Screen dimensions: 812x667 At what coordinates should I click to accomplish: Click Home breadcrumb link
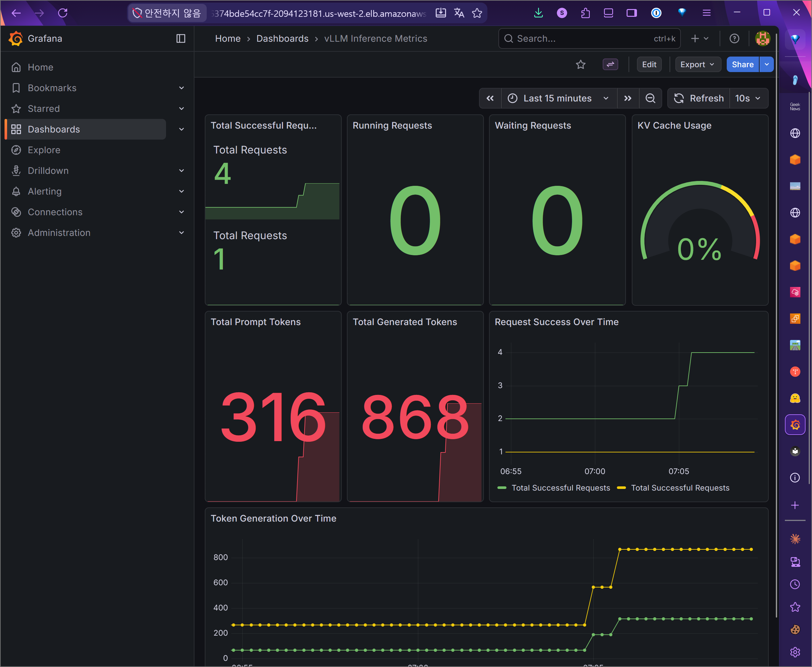[x=228, y=38]
